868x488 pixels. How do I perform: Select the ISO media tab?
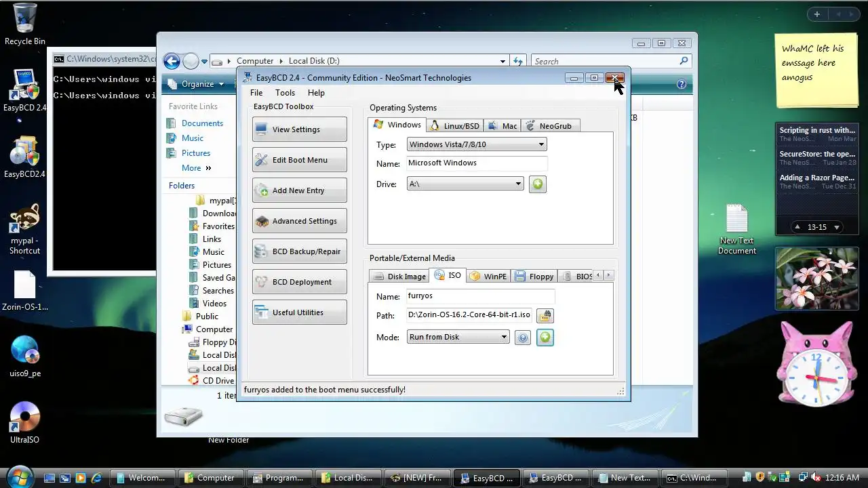(448, 275)
